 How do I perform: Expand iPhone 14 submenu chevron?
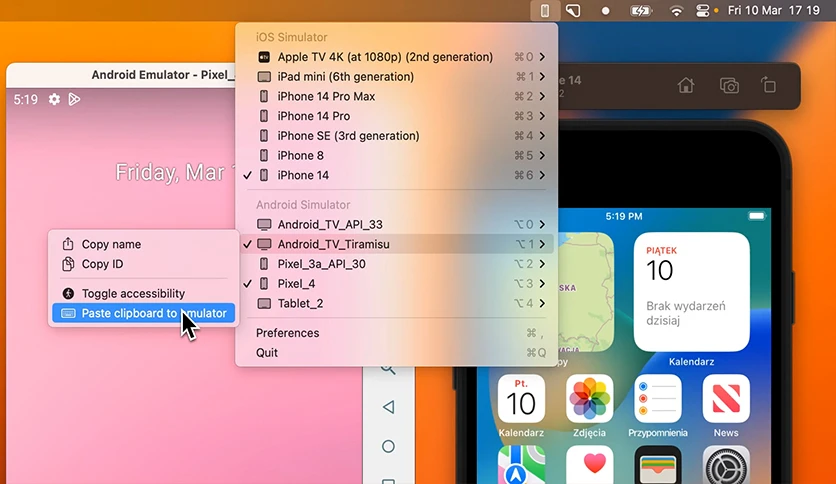(x=542, y=175)
